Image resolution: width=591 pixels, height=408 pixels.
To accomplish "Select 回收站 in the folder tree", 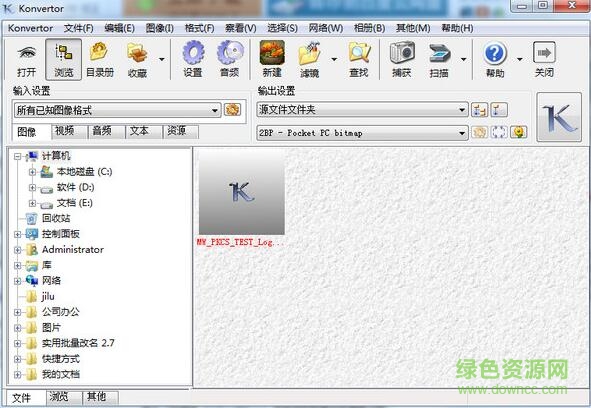I will point(56,218).
